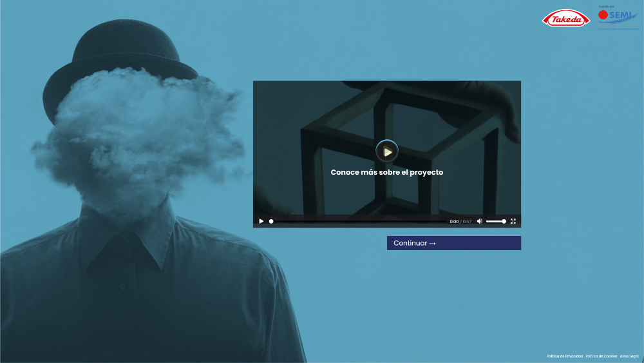The image size is (644, 363).
Task: Click the small play icon in video controls
Action: point(261,221)
